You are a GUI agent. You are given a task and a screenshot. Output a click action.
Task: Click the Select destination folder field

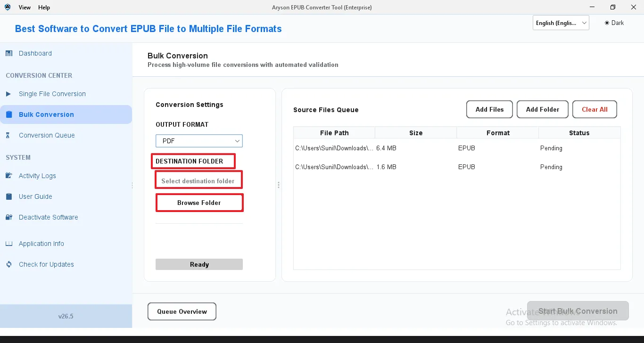(198, 181)
